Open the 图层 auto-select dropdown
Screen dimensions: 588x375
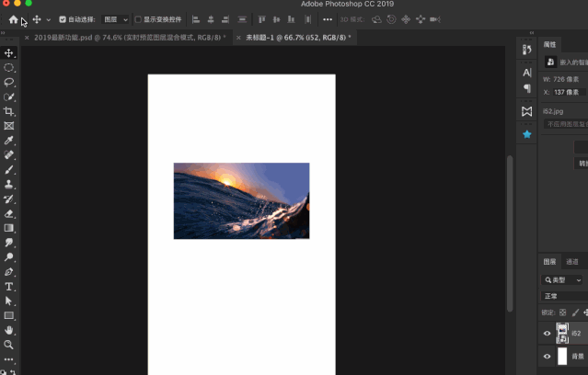tap(116, 19)
